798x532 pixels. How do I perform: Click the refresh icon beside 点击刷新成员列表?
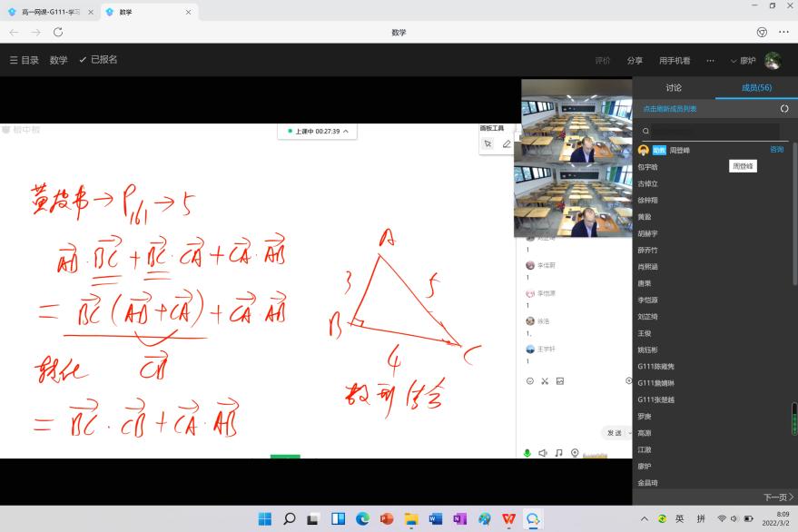click(784, 109)
